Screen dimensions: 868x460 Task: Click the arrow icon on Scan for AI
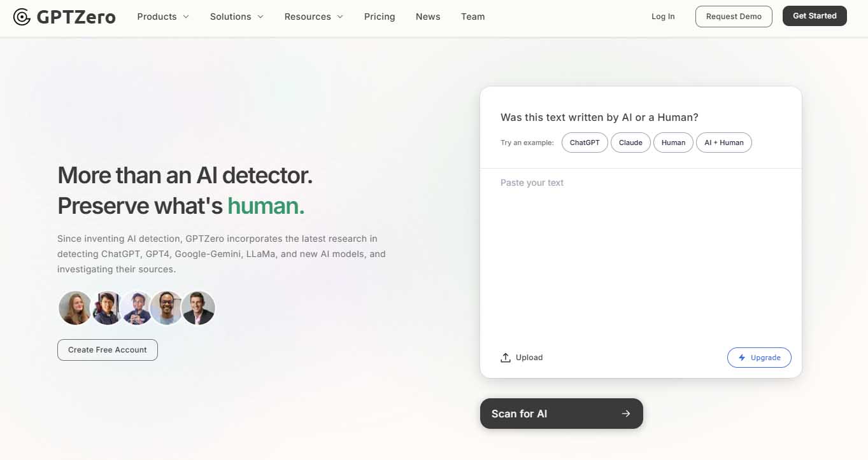[626, 414]
